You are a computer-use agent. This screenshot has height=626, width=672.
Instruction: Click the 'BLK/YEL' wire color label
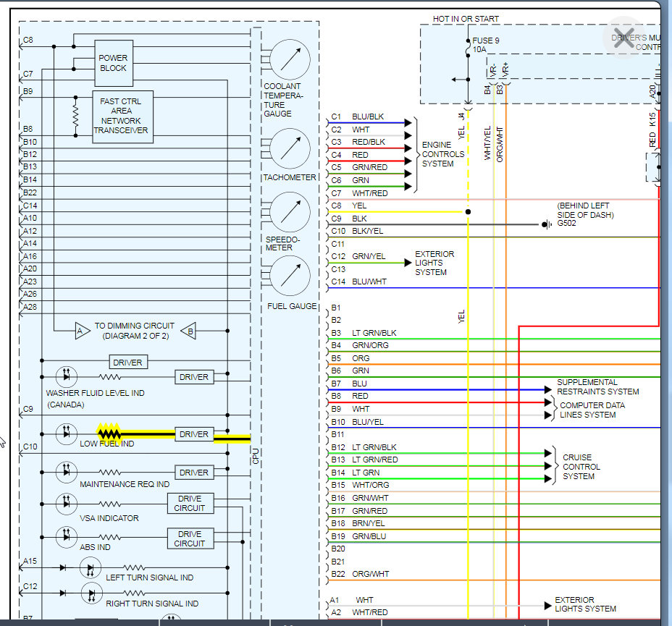coord(367,231)
